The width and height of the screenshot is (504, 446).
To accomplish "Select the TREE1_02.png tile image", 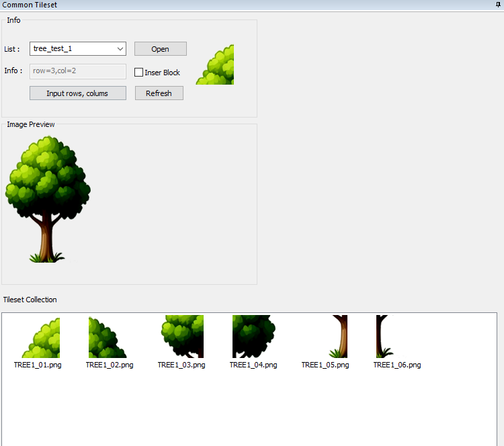I will [107, 337].
